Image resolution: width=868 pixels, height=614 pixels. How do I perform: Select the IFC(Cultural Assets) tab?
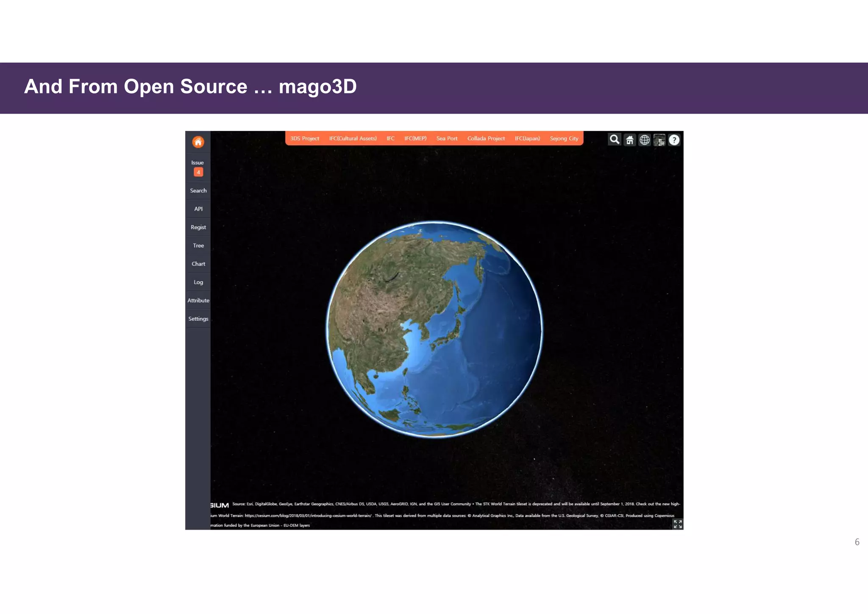353,139
